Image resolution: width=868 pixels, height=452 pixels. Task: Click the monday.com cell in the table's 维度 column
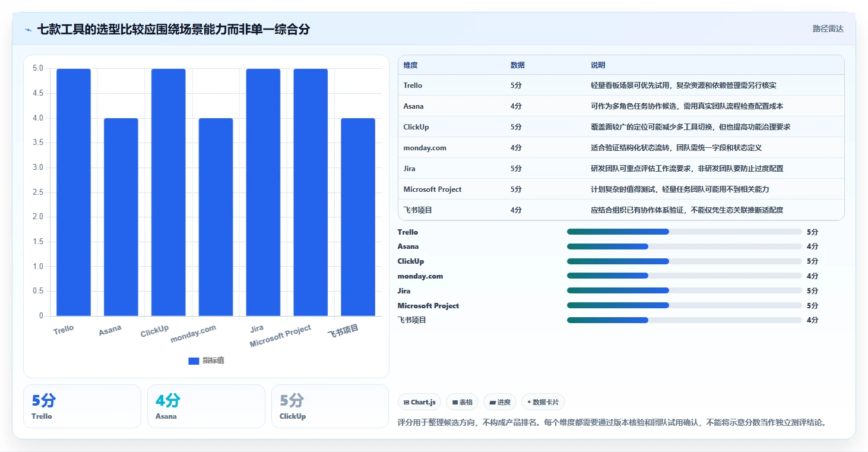pos(425,148)
